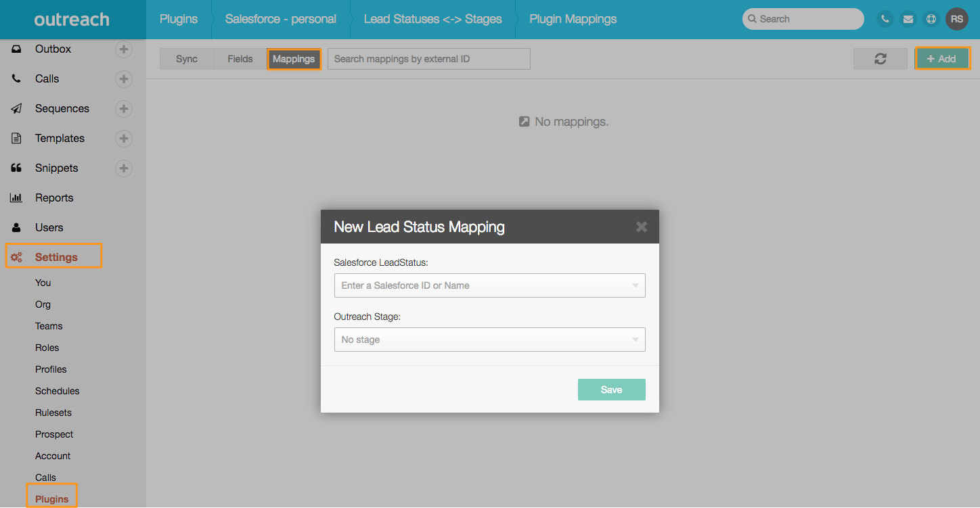Screen dimensions: 980x508
Task: Click the outreach logo
Action: pos(72,20)
